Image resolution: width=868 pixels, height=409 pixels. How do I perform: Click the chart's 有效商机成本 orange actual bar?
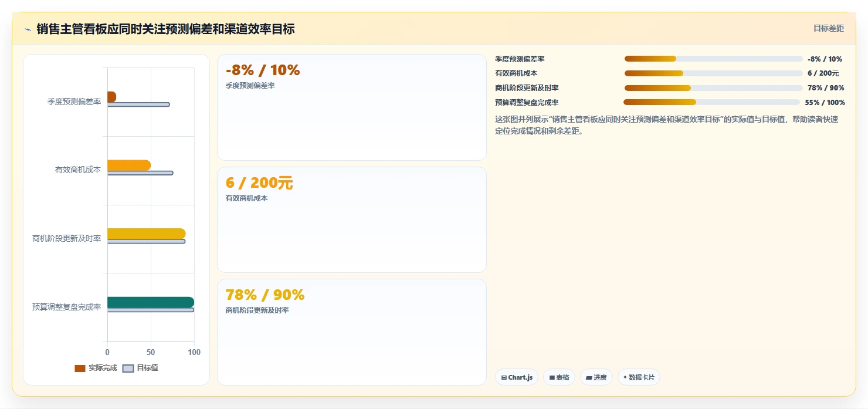(x=129, y=165)
